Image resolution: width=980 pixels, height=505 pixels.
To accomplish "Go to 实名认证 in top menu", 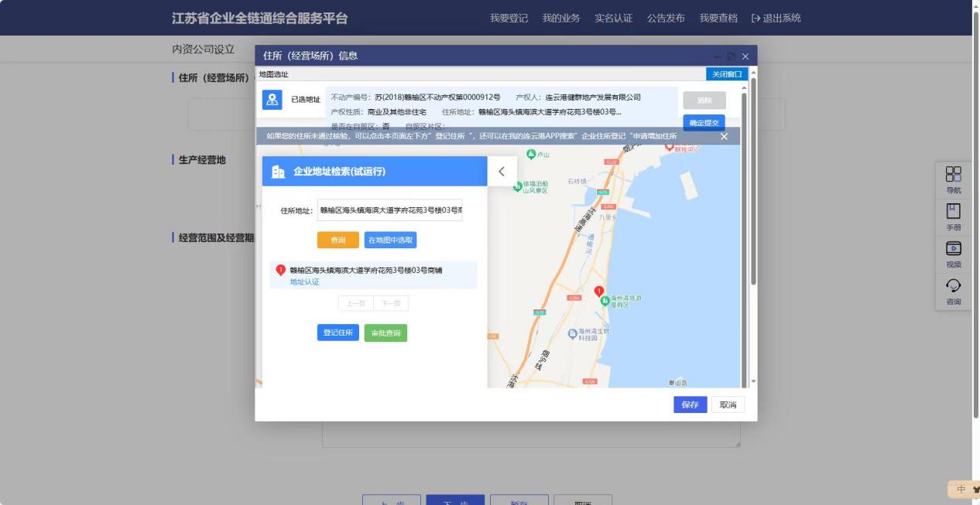I will 613,18.
